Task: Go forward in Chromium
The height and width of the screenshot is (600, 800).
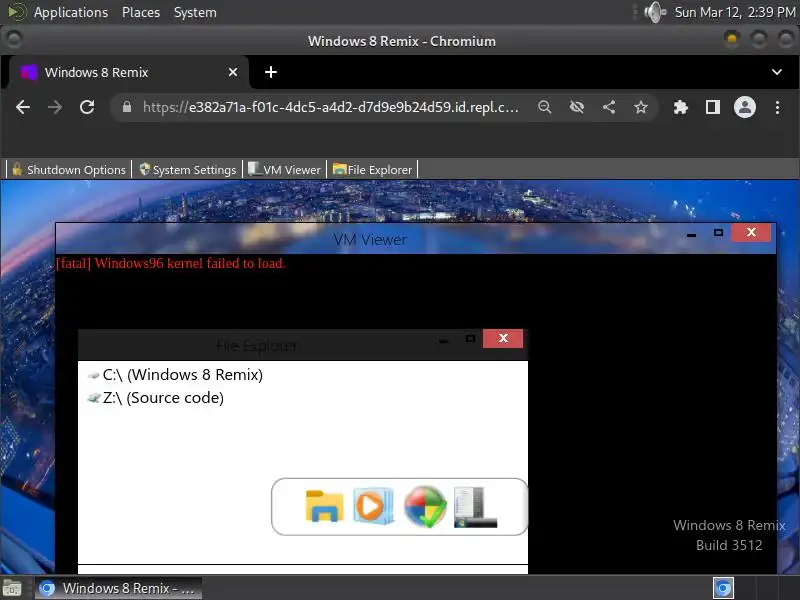Action: point(55,107)
